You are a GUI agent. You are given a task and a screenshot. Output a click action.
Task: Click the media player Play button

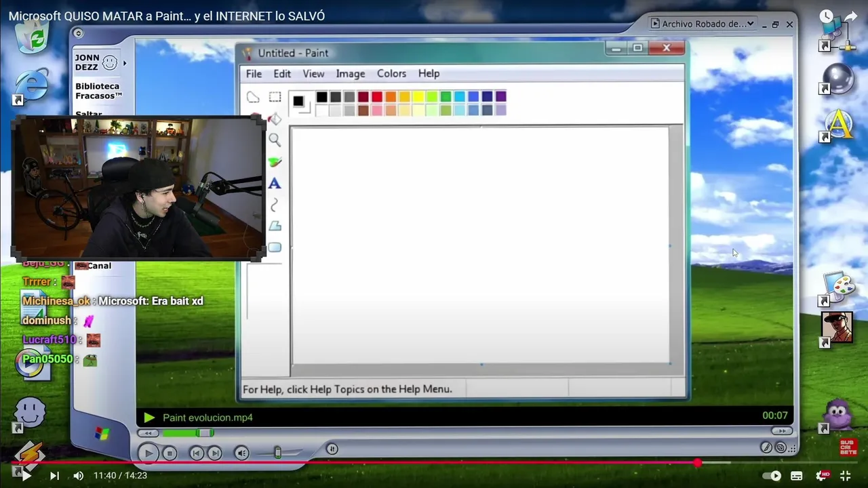pyautogui.click(x=149, y=453)
